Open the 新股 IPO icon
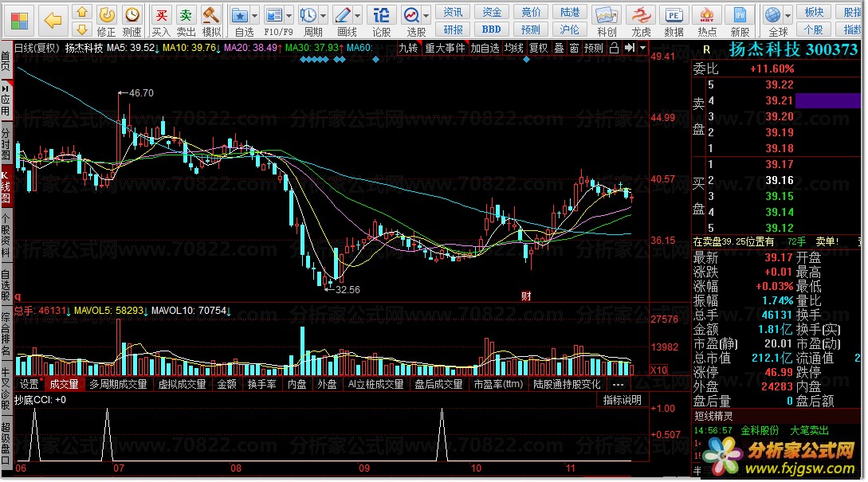Image resolution: width=868 pixels, height=482 pixels. [740, 21]
